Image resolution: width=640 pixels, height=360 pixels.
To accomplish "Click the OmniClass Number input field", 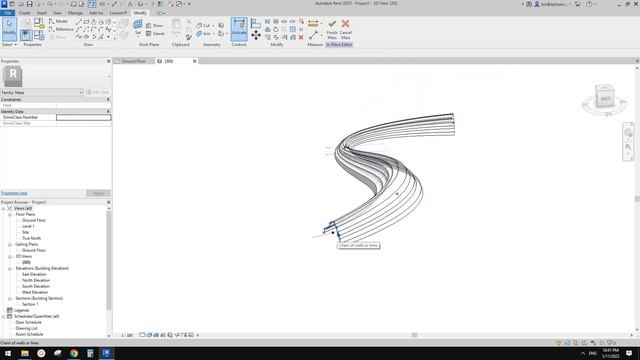I will (83, 118).
